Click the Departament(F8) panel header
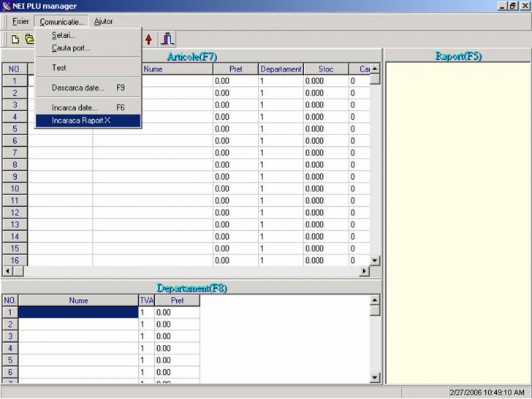 coord(191,289)
